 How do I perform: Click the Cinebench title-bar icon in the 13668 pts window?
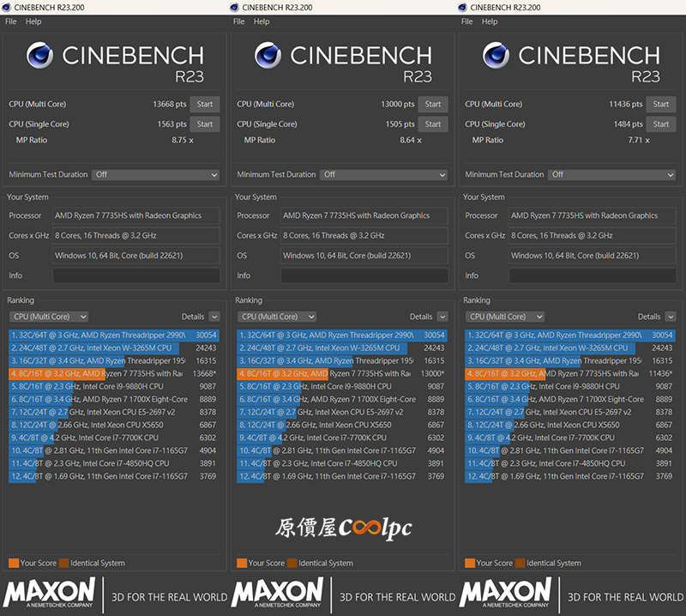point(6,7)
